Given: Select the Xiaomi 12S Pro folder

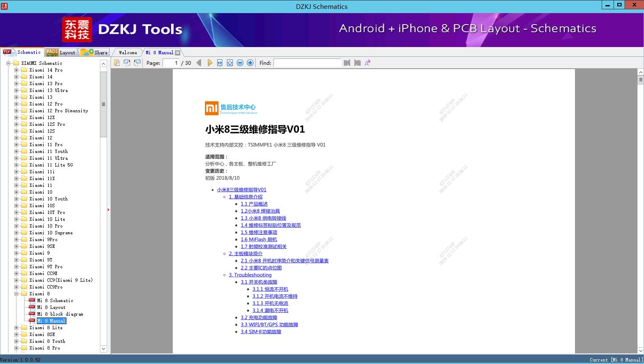Looking at the screenshot, I should pos(47,124).
